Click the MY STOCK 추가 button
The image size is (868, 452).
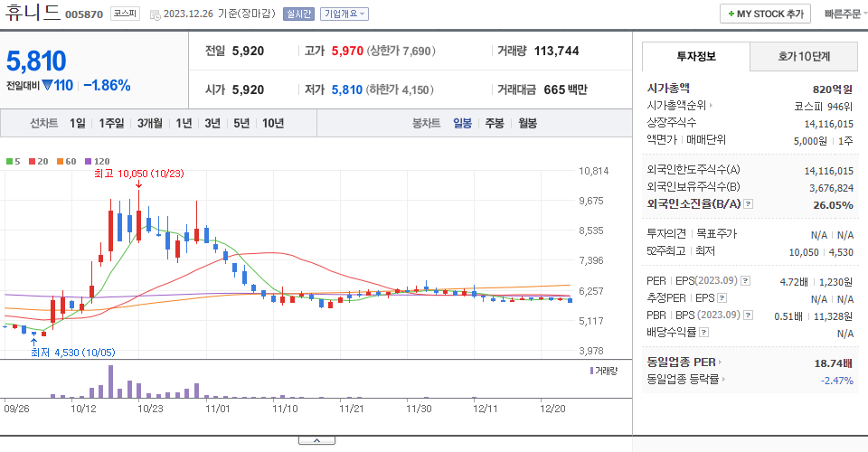click(765, 14)
